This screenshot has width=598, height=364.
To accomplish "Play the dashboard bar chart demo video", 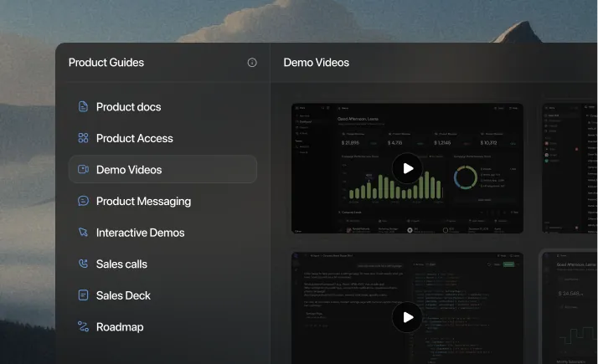I will click(x=407, y=168).
